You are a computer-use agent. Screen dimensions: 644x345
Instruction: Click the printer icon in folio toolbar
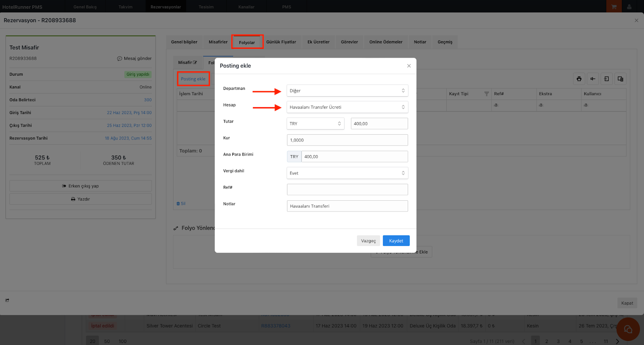coord(579,79)
